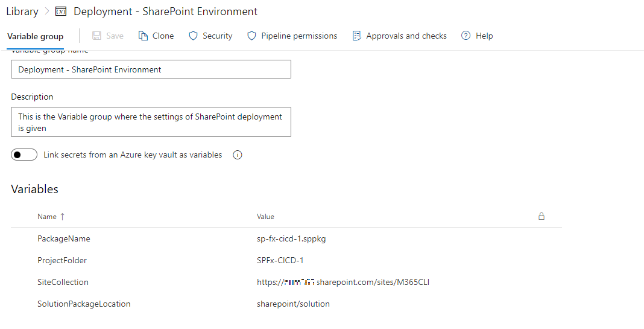644x329 pixels.
Task: Click the info icon beside Azure key vault
Action: [x=238, y=155]
